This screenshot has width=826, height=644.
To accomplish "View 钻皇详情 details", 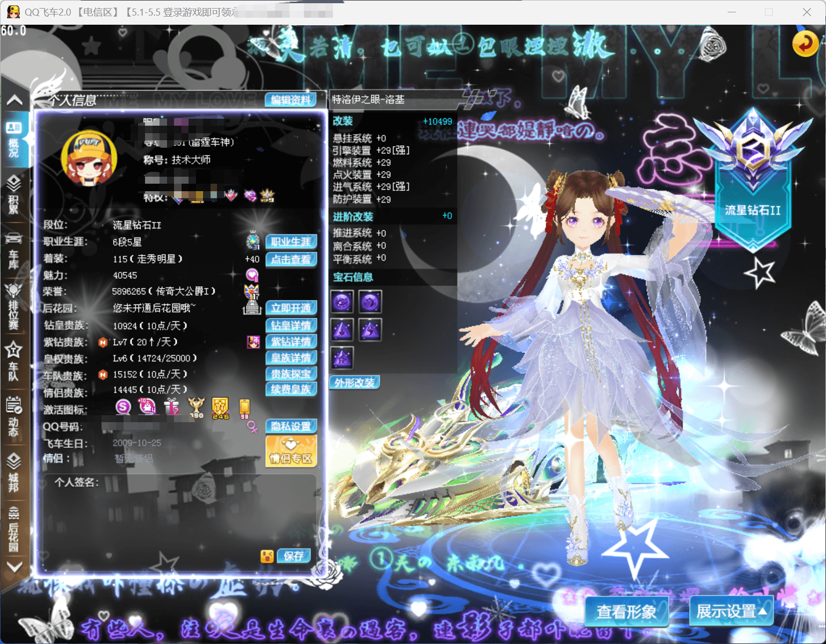I will point(291,325).
